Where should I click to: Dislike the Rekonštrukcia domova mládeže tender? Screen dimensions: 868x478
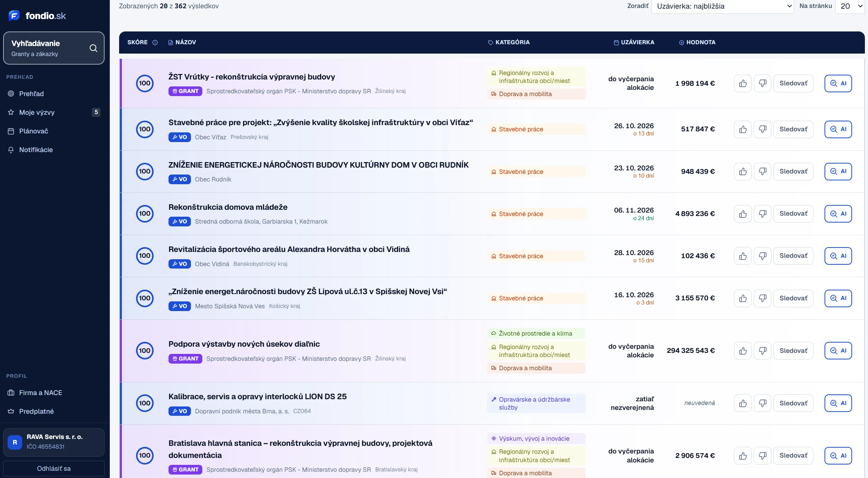762,214
